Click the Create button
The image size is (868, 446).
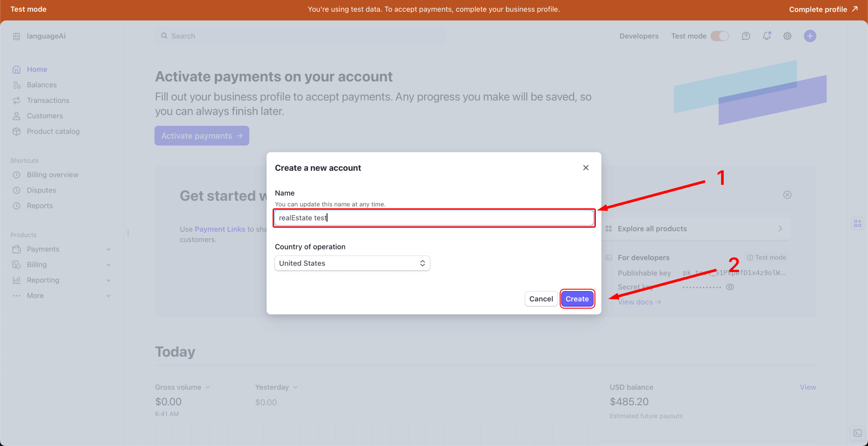click(577, 299)
